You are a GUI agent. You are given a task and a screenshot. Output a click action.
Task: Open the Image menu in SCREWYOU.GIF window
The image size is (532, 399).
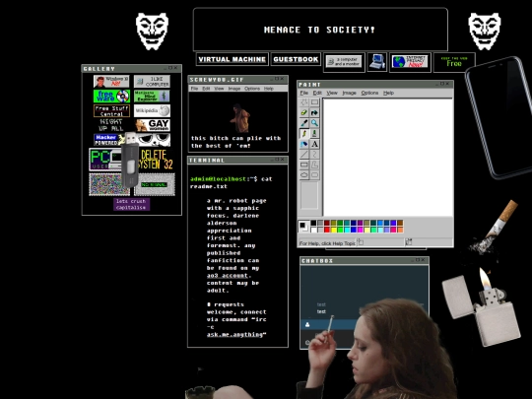tap(234, 89)
